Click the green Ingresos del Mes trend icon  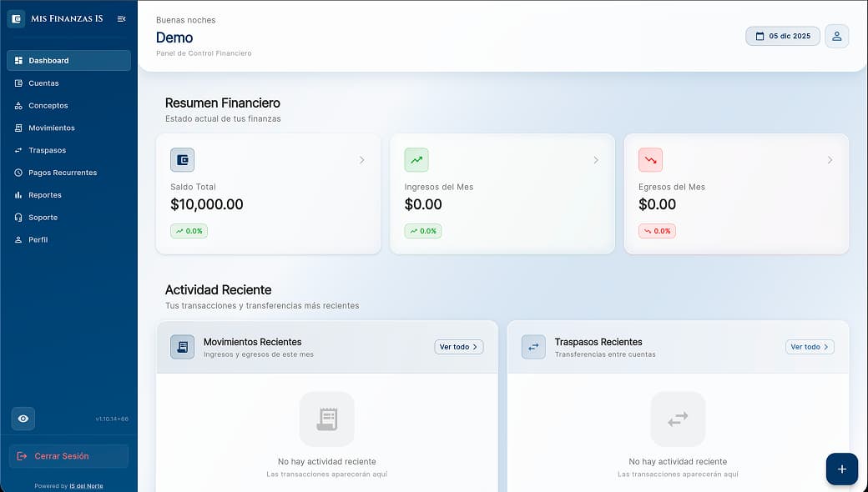(x=416, y=159)
